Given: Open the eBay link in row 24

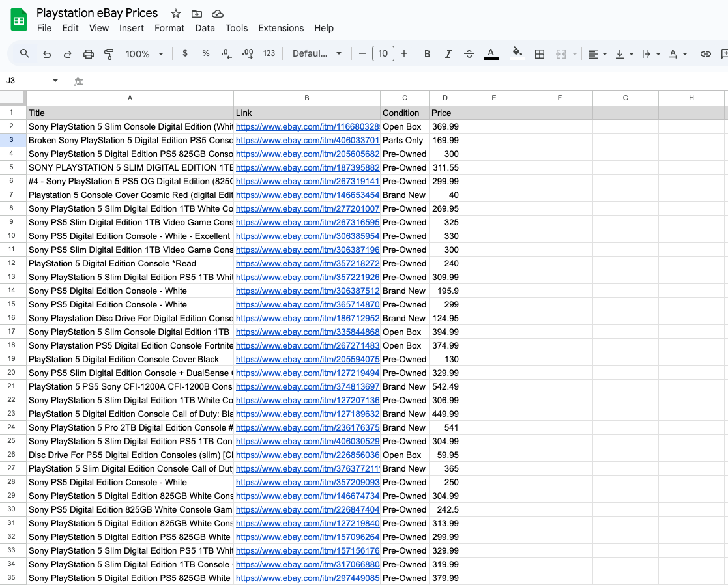Looking at the screenshot, I should click(x=308, y=428).
